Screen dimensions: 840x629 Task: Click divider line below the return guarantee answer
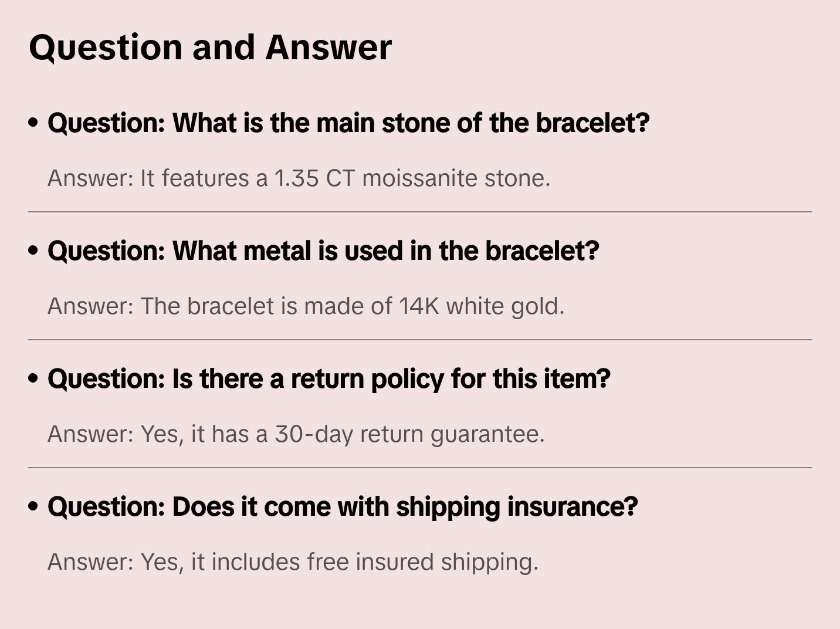pos(420,468)
